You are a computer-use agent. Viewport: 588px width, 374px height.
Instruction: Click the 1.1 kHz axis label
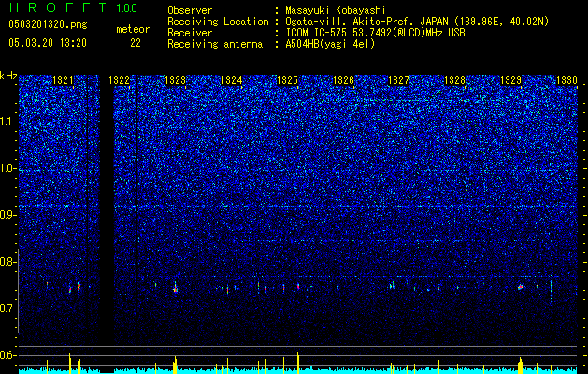coord(8,122)
